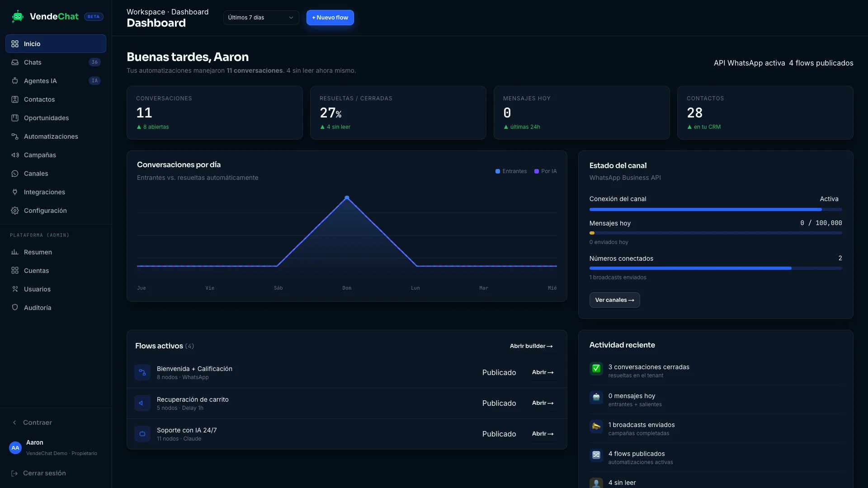868x488 pixels.
Task: Click the megaphone icon for broadcasts enviados
Action: pyautogui.click(x=596, y=427)
